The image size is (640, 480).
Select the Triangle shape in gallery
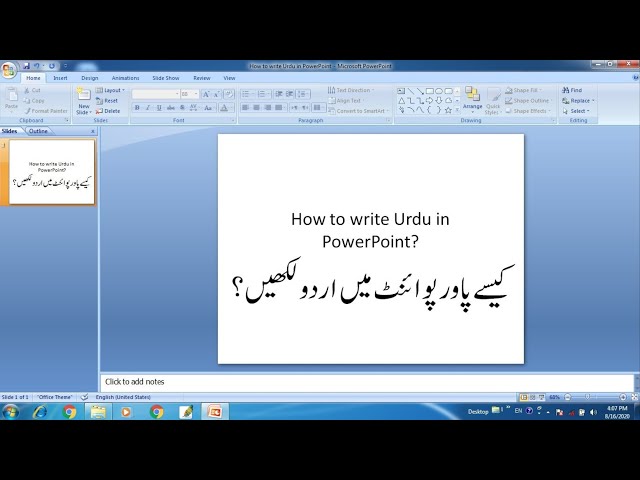click(401, 100)
